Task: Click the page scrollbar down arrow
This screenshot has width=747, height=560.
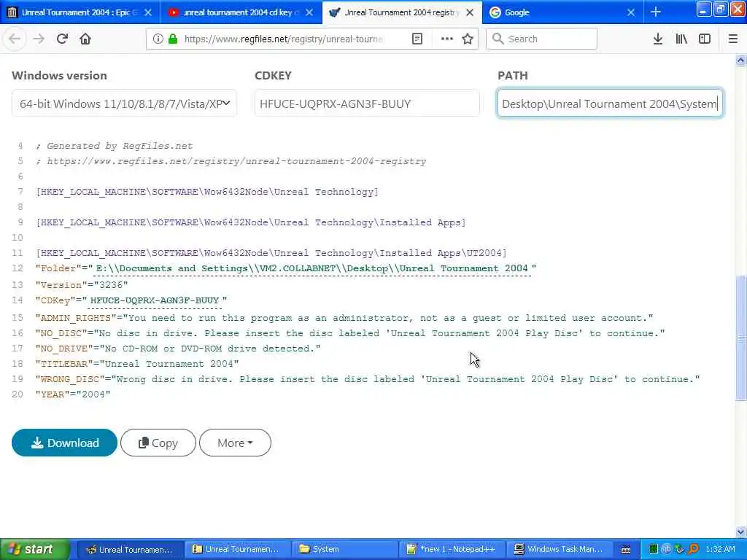Action: point(740,532)
